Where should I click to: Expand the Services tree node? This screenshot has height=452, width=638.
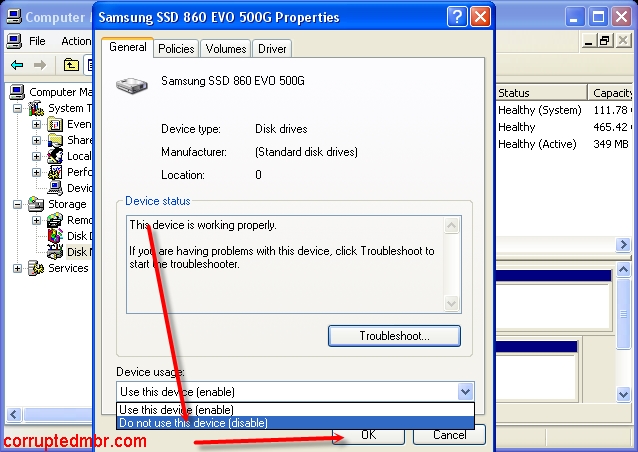[17, 268]
